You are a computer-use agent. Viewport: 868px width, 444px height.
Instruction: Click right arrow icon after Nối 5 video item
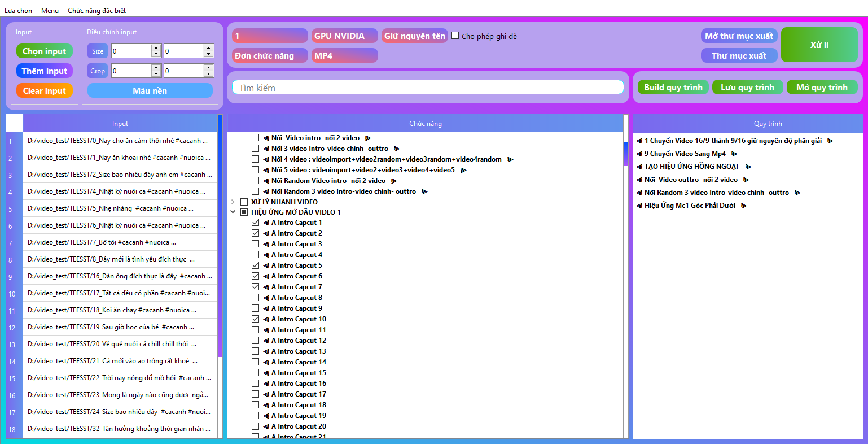(463, 170)
